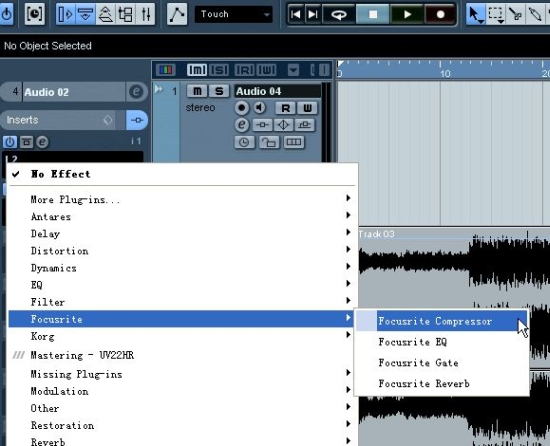The image size is (550, 446).
Task: Solo the Audio 04 track
Action: [x=219, y=92]
